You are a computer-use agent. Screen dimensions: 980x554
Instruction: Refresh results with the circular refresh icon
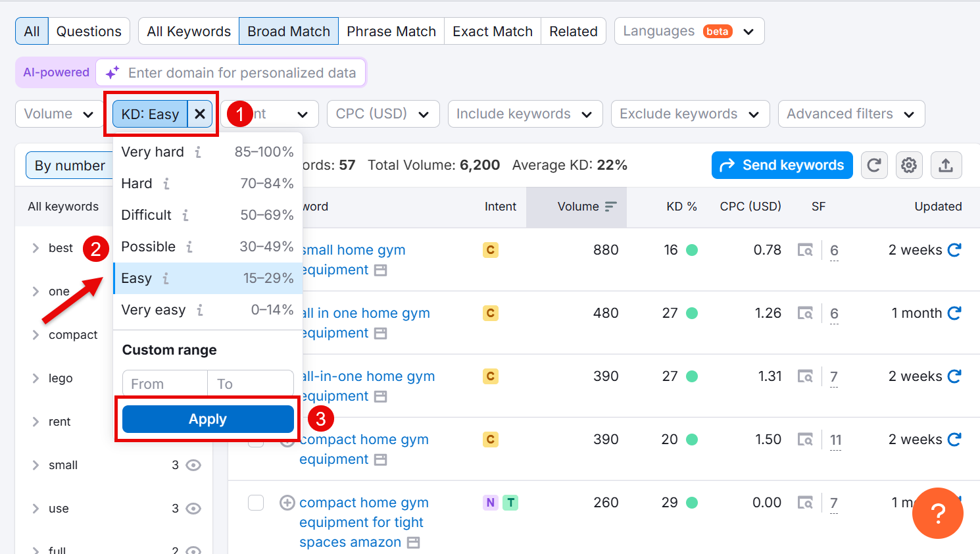pyautogui.click(x=874, y=165)
